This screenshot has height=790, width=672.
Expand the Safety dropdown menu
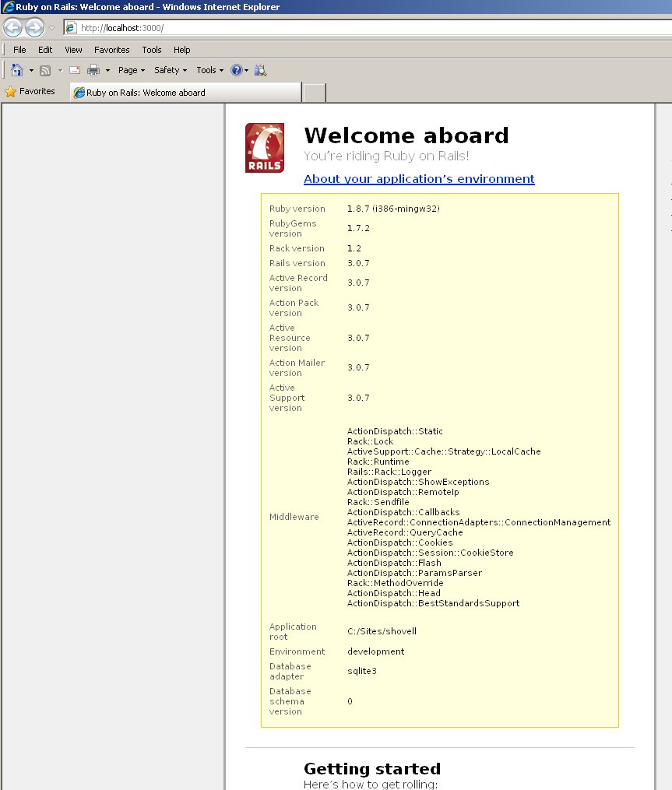(171, 70)
